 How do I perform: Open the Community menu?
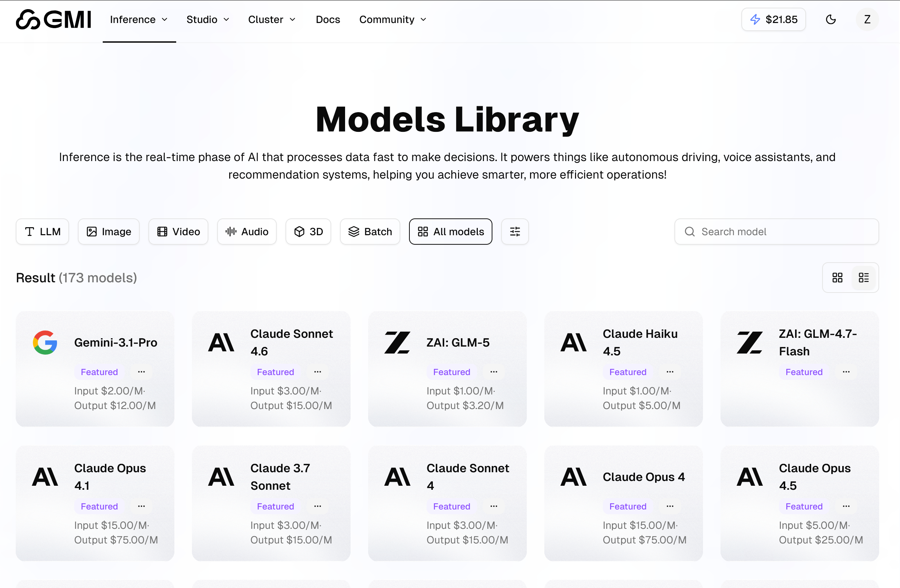tap(392, 19)
